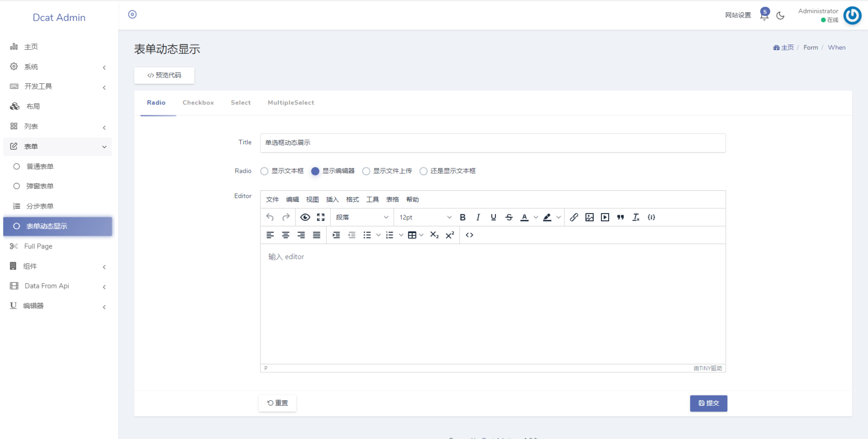Click the source code icon
This screenshot has height=439, width=868.
click(469, 235)
